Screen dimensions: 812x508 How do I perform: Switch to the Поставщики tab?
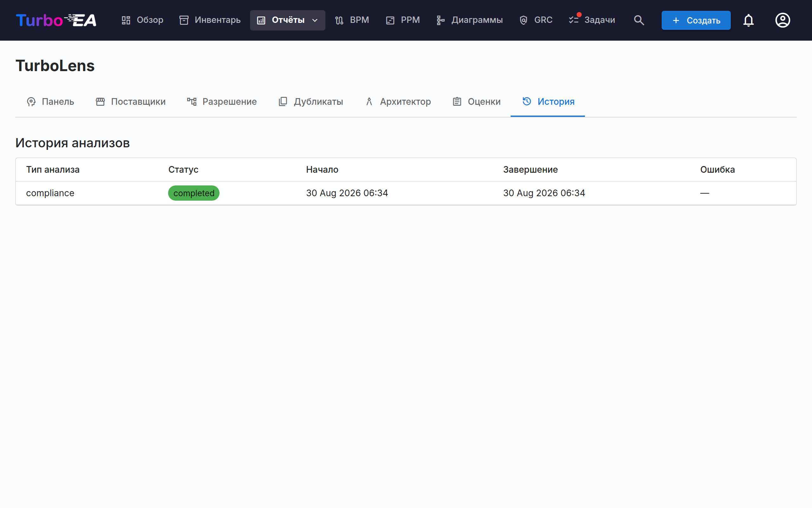(131, 102)
